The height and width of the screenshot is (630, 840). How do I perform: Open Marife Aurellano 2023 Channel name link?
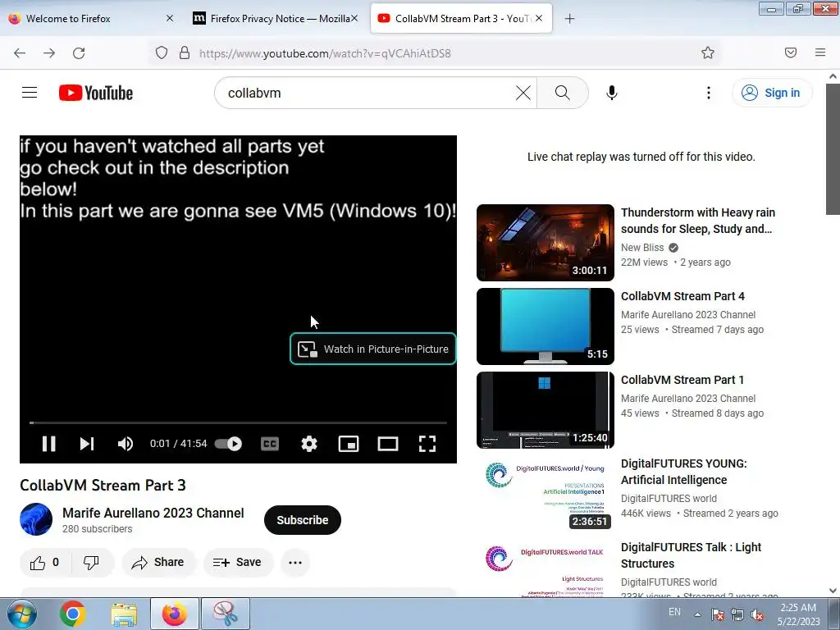point(153,513)
